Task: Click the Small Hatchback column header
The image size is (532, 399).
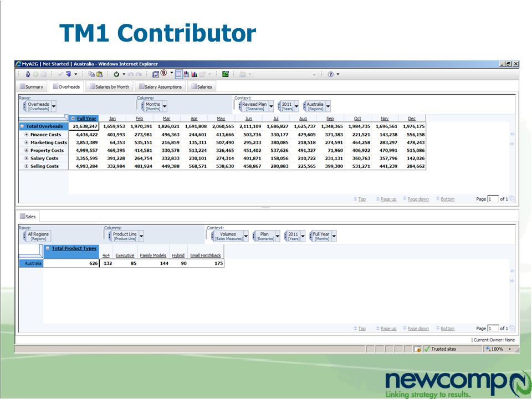Action: click(x=205, y=255)
